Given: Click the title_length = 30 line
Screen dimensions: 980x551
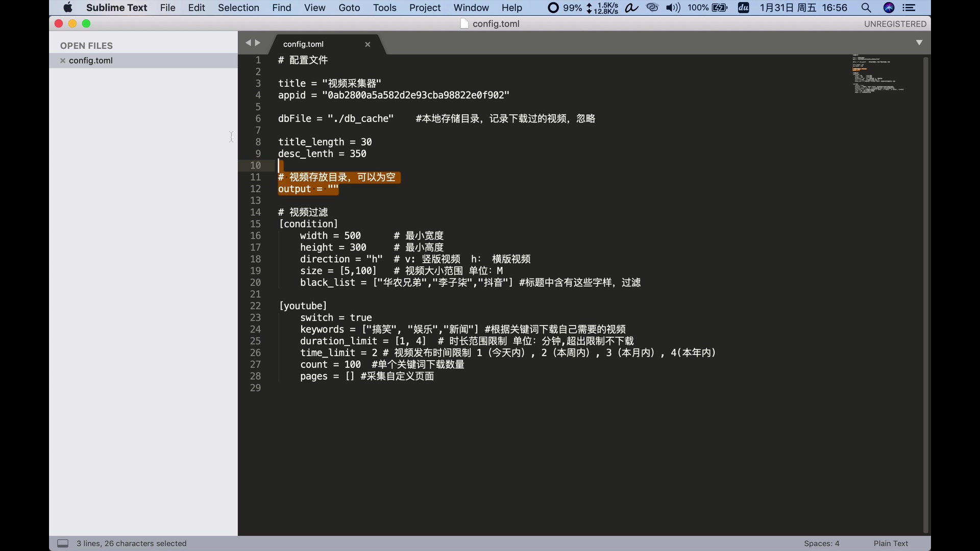Looking at the screenshot, I should tap(325, 142).
